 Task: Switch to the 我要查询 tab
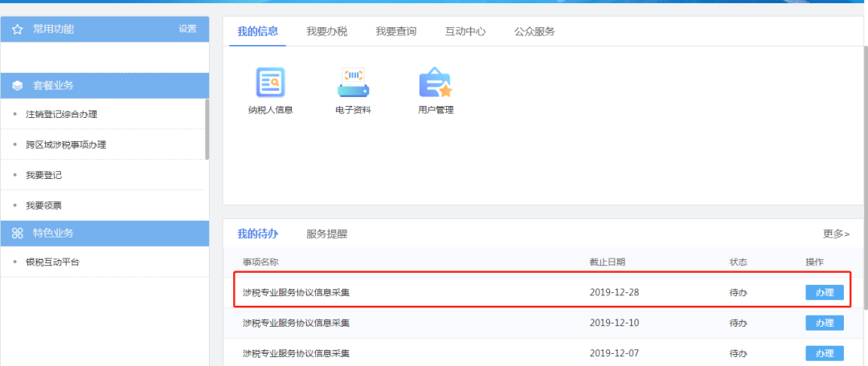(395, 31)
